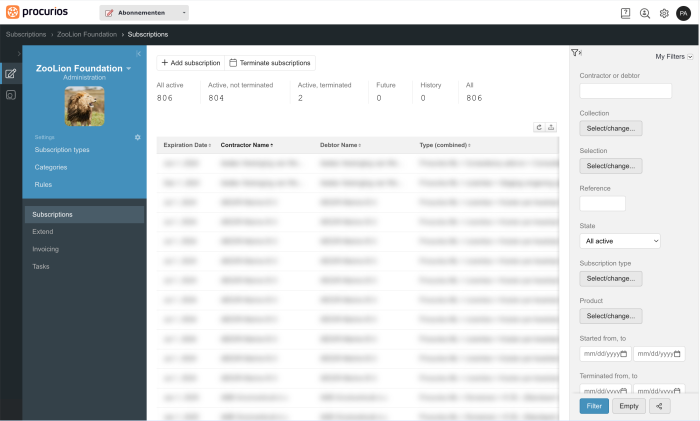Open the settings gear in top bar
This screenshot has width=700, height=421.
click(664, 13)
